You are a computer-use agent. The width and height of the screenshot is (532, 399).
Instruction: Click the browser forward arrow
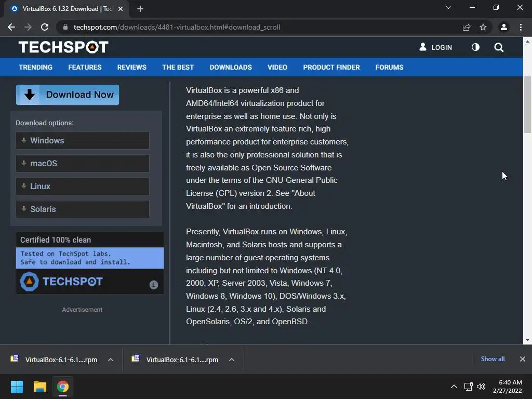pos(28,27)
